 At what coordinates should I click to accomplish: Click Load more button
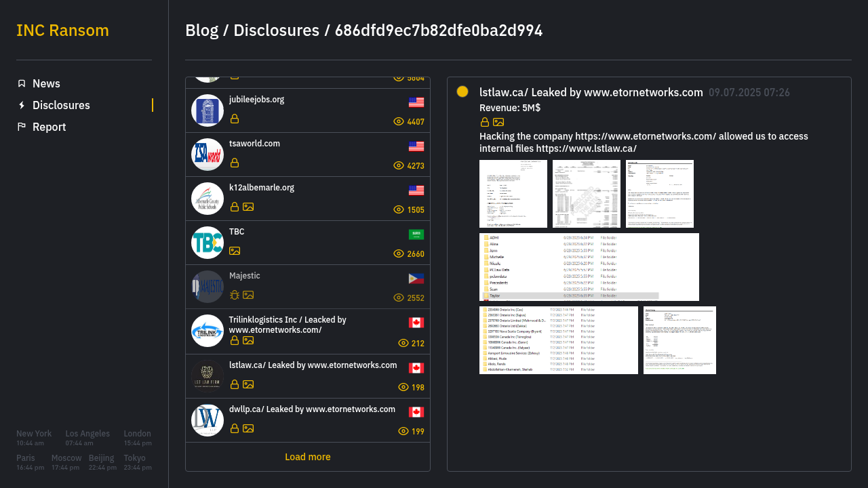pos(308,457)
